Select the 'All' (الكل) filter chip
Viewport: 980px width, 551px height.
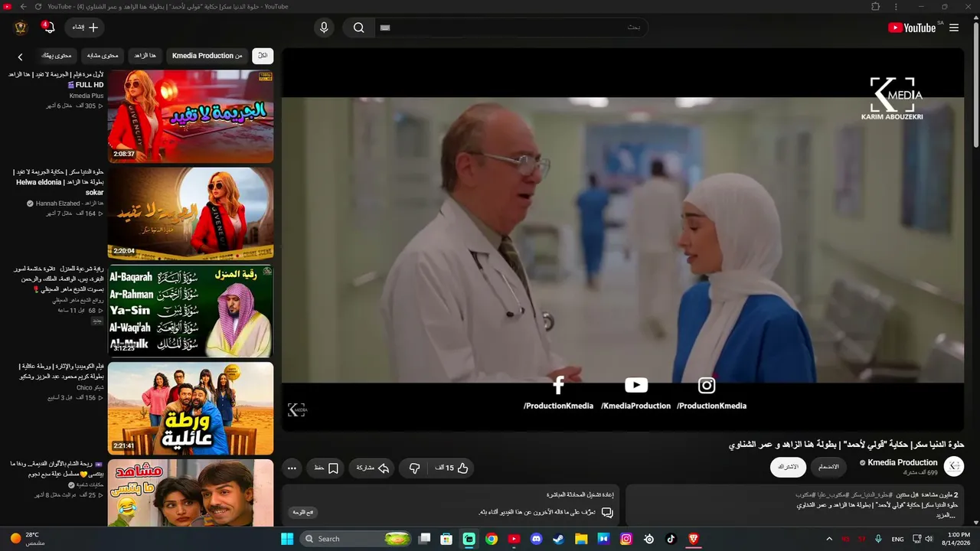pyautogui.click(x=263, y=56)
